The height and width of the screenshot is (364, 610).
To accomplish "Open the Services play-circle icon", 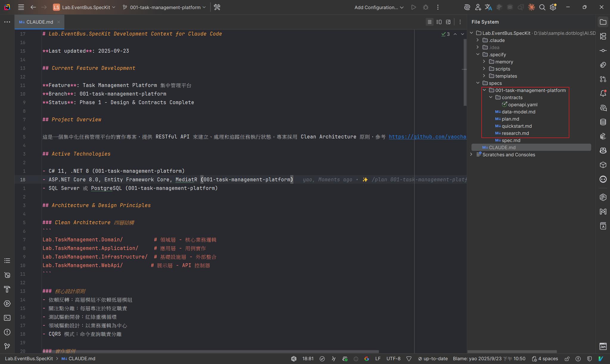I will click(7, 304).
